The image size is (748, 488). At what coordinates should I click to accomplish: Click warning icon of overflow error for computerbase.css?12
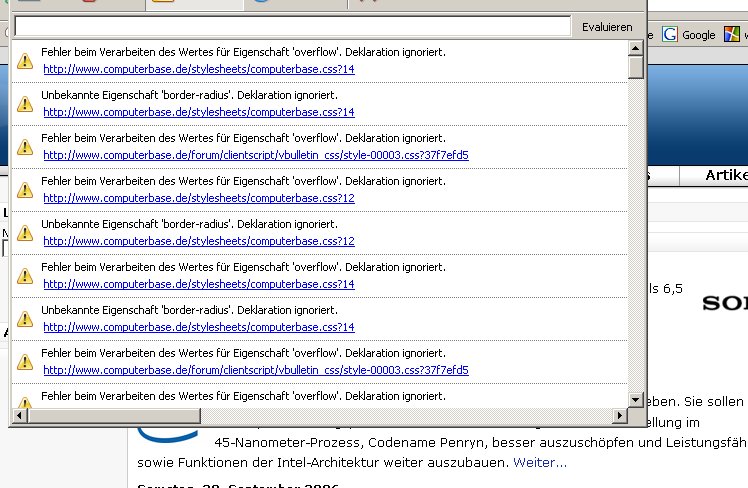(x=25, y=190)
